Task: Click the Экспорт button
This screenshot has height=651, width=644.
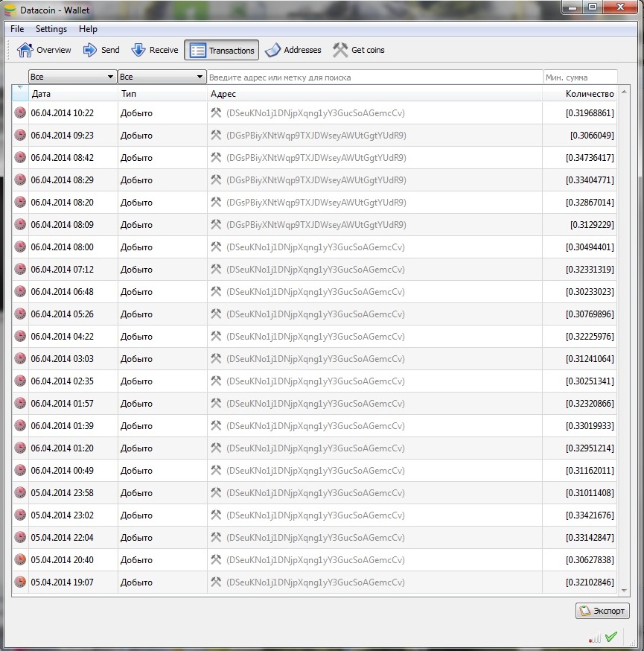Action: (x=602, y=611)
